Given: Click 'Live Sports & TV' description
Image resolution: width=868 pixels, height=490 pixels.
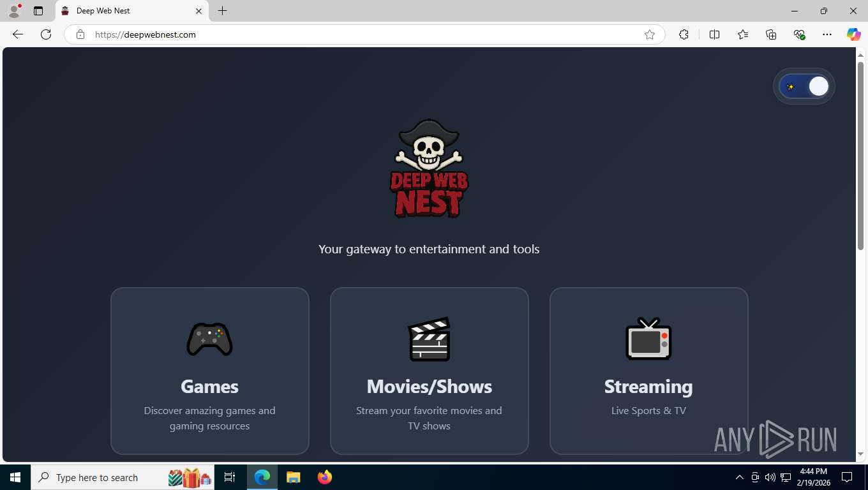Looking at the screenshot, I should click(648, 410).
